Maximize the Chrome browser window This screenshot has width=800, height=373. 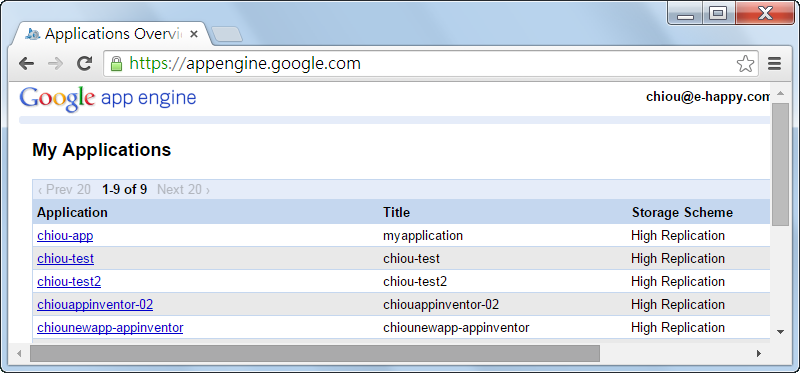[718, 13]
